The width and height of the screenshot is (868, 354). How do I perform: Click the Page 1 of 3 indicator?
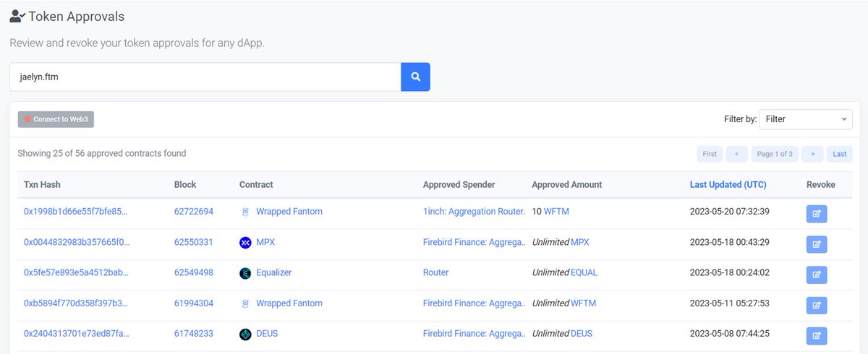[775, 154]
